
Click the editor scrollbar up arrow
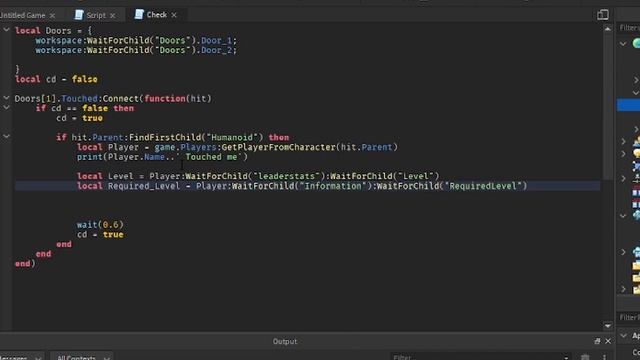608,29
